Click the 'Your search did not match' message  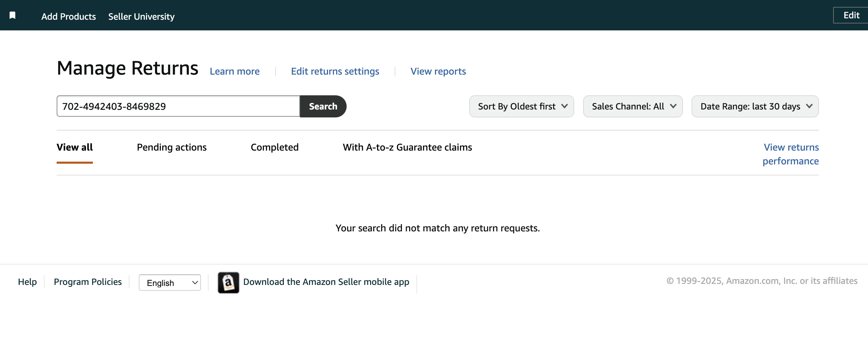tap(437, 228)
